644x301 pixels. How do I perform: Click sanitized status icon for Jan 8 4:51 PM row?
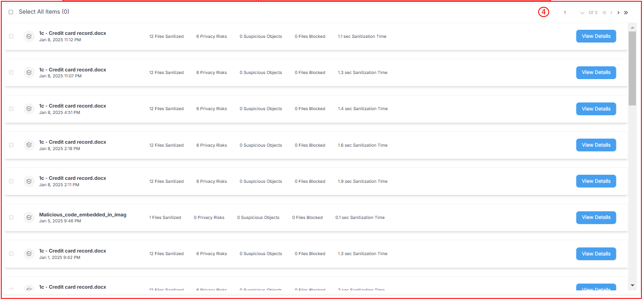click(x=29, y=108)
